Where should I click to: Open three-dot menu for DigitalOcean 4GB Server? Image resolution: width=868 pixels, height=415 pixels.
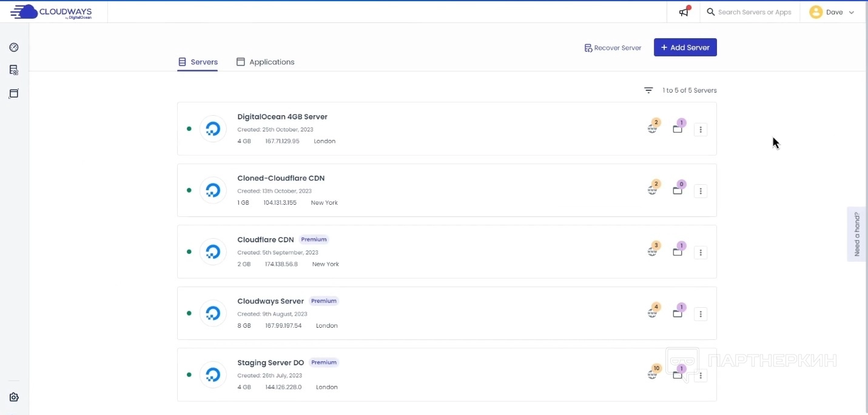point(701,129)
